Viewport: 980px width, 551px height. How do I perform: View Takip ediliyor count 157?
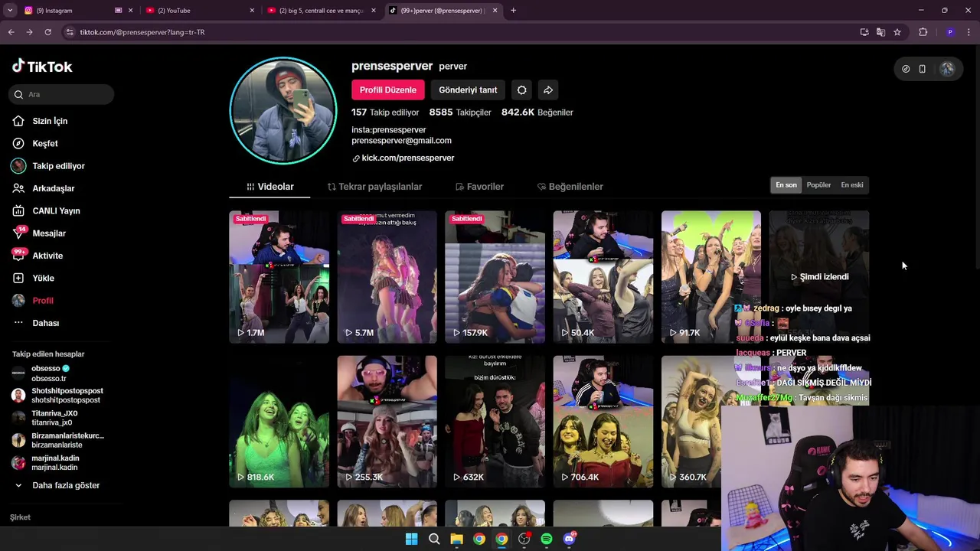coord(385,112)
